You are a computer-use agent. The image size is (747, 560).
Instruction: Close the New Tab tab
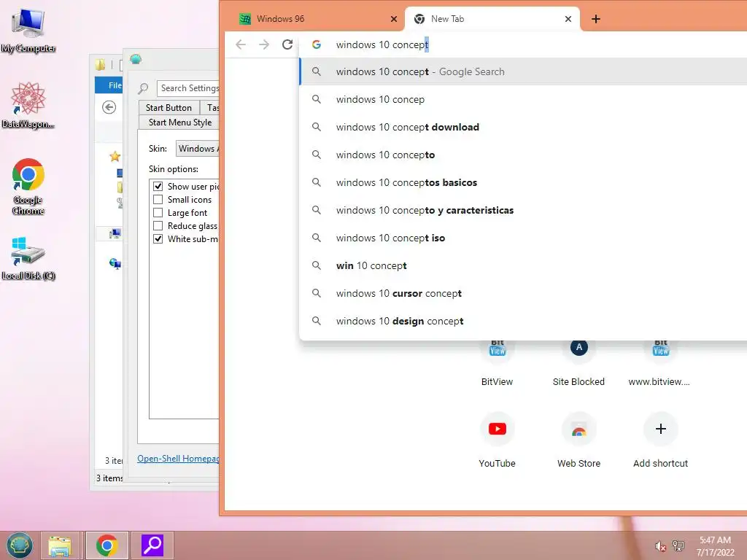(568, 19)
